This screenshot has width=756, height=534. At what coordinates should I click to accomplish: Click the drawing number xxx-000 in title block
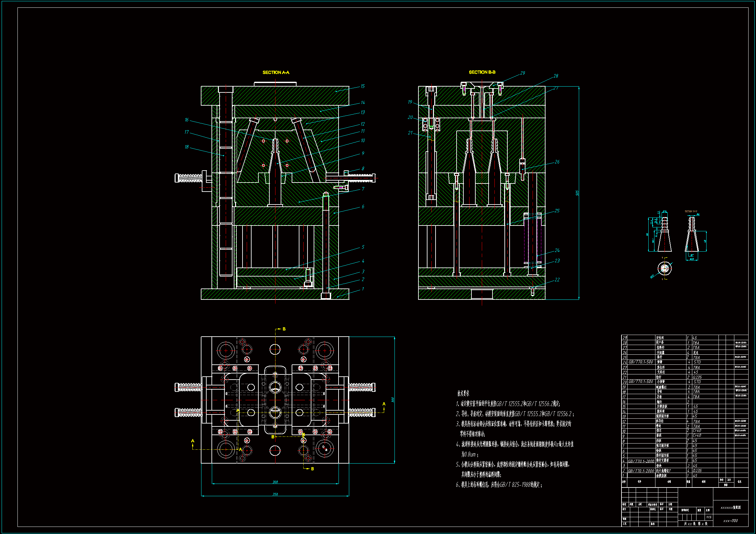tap(730, 521)
